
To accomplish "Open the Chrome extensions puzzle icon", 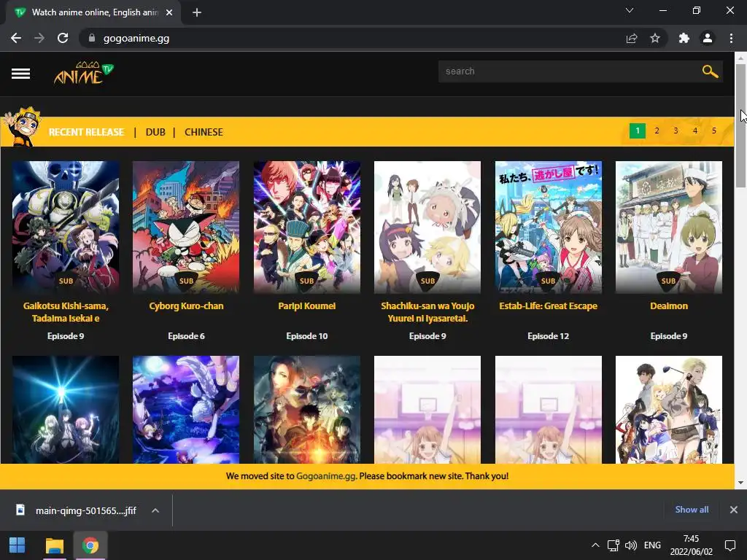I will (684, 38).
